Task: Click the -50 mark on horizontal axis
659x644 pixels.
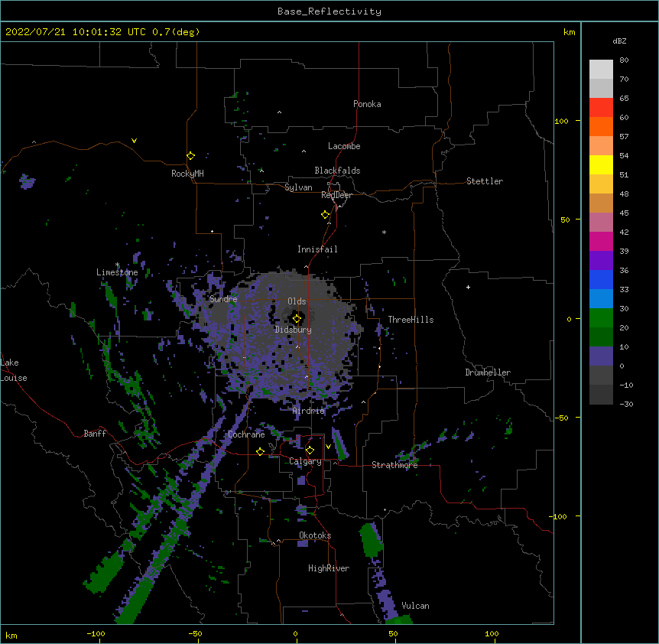Action: click(x=196, y=633)
